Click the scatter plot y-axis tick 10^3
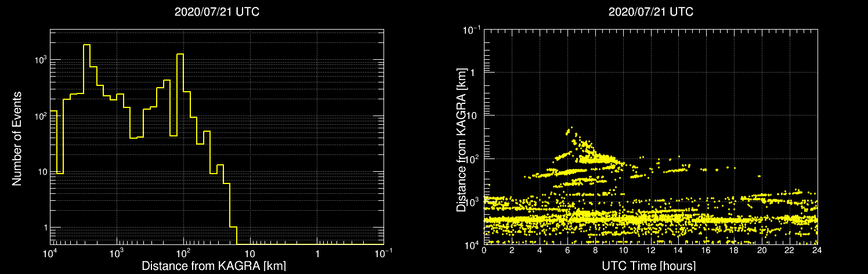868x274 pixels. pos(473,201)
